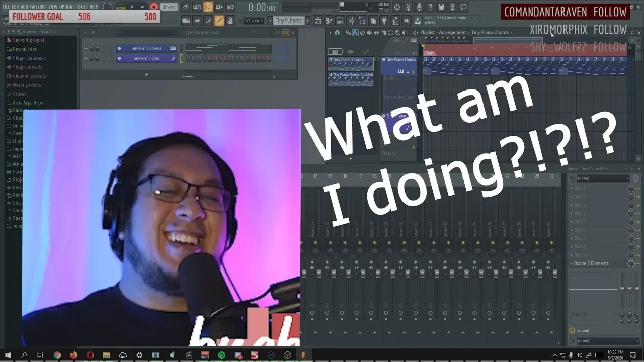Image resolution: width=644 pixels, height=362 pixels.
Task: Open the PATTERNS menu
Action: [38, 7]
